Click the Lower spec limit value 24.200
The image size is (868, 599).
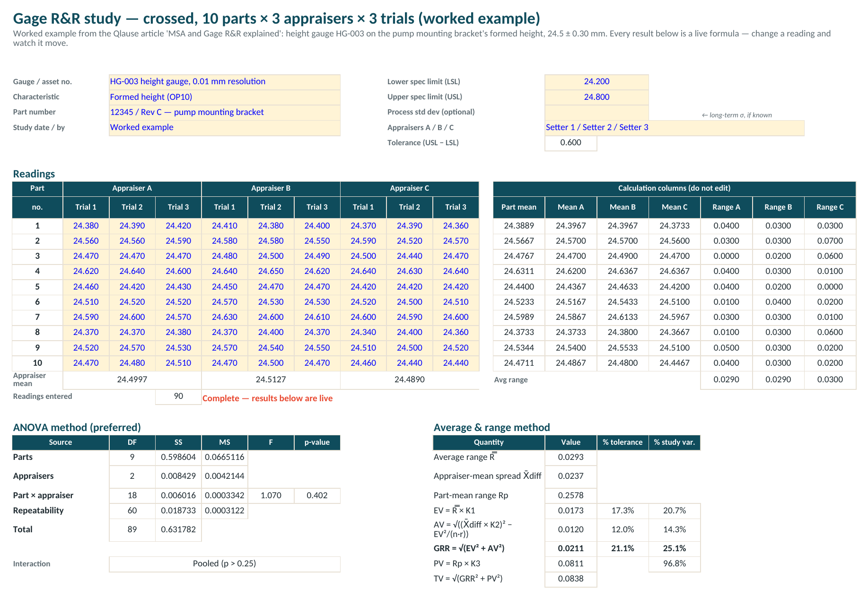pyautogui.click(x=596, y=82)
